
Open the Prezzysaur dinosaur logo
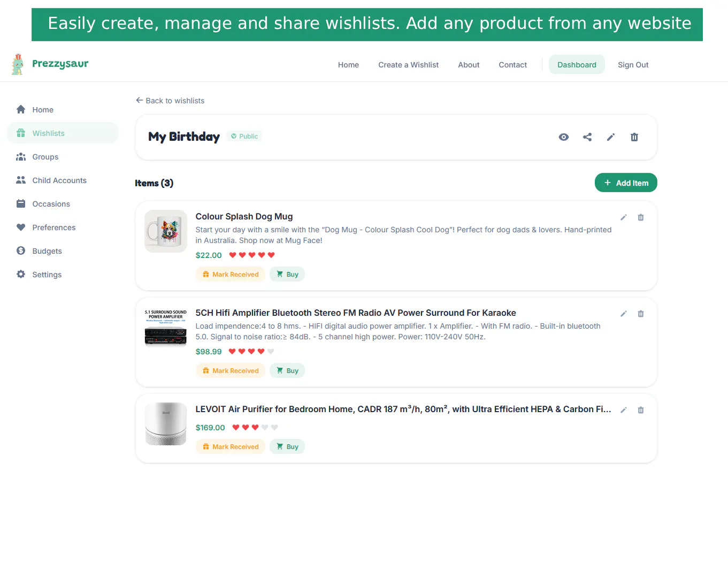tap(18, 64)
